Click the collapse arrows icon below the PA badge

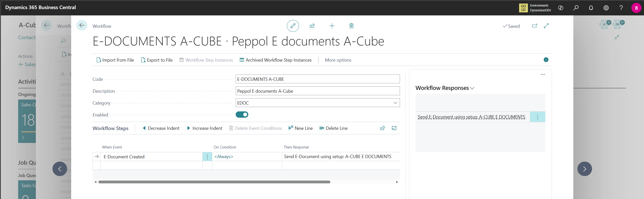[617, 37]
